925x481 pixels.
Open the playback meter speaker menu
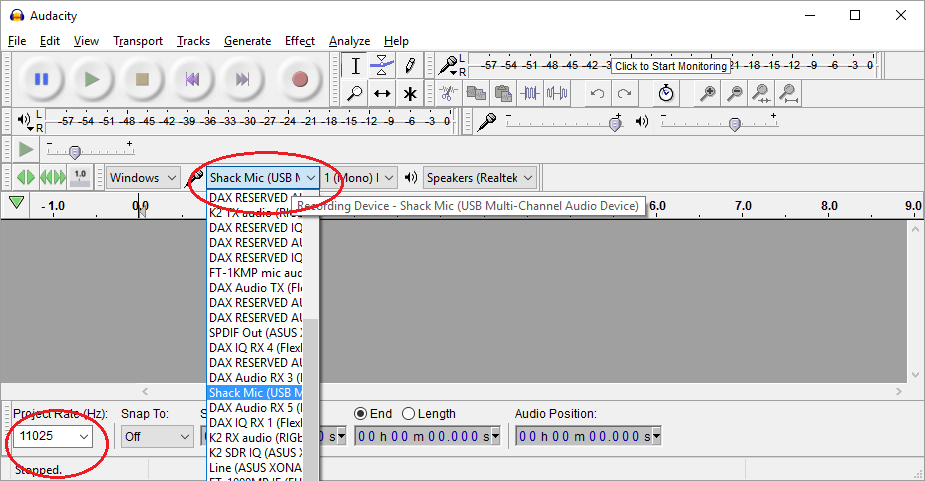click(26, 121)
